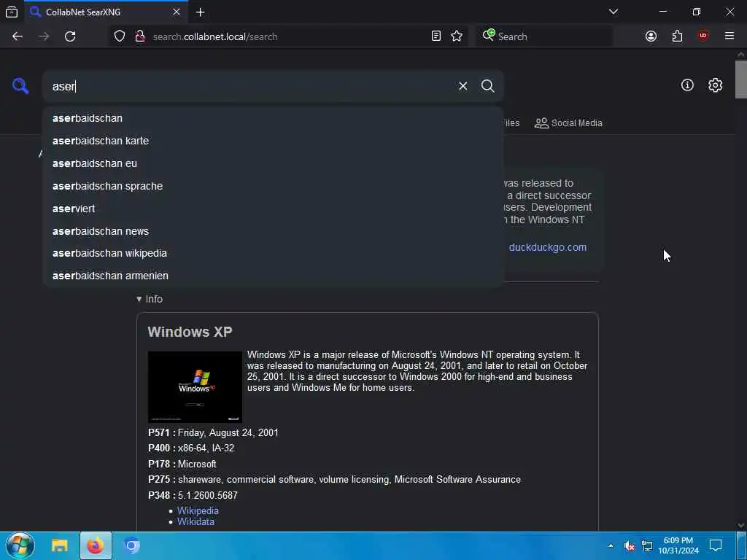Clear the search box with X icon
This screenshot has width=747, height=560.
coord(462,86)
